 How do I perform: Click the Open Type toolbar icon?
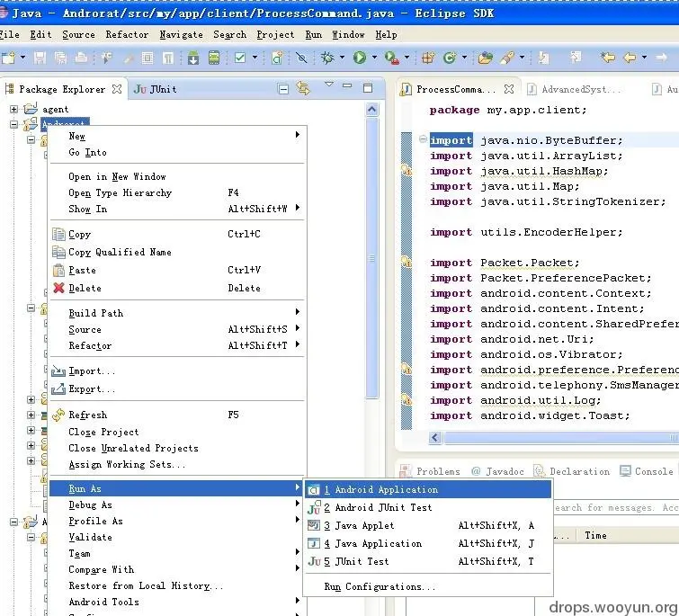485,58
